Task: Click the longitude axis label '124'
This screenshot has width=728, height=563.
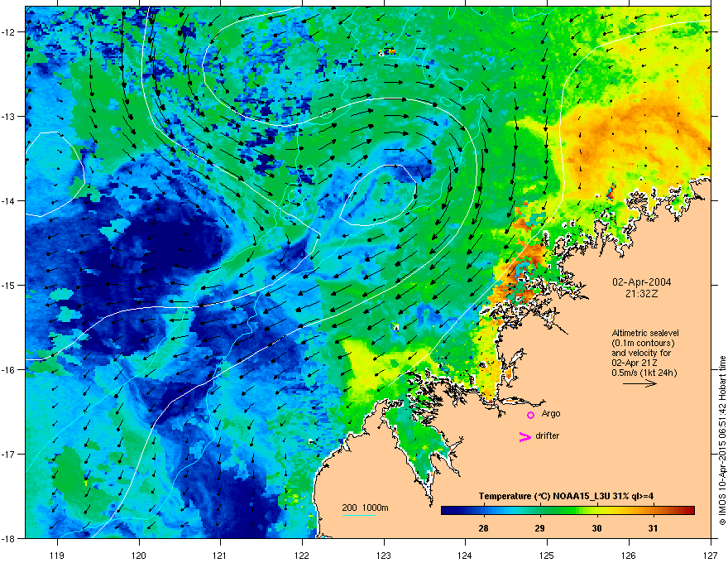Action: pyautogui.click(x=465, y=556)
